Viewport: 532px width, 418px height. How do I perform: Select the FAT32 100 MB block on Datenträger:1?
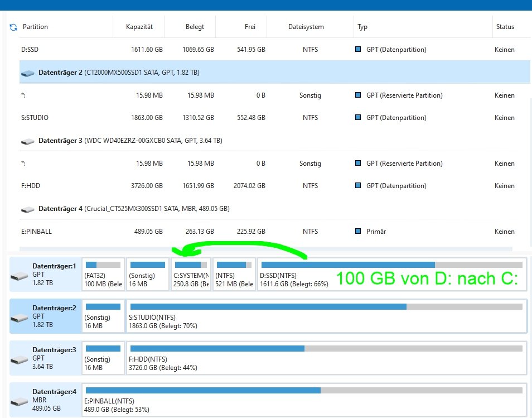coord(103,275)
